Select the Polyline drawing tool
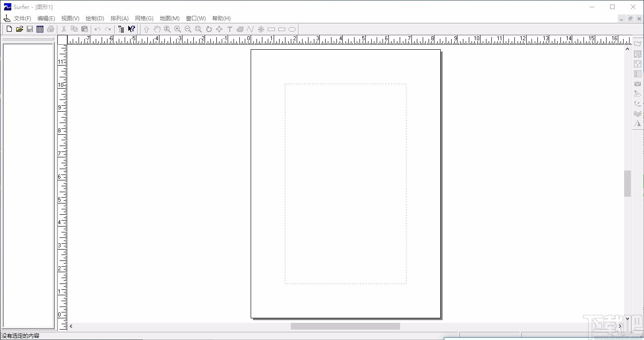644x340 pixels. 250,29
